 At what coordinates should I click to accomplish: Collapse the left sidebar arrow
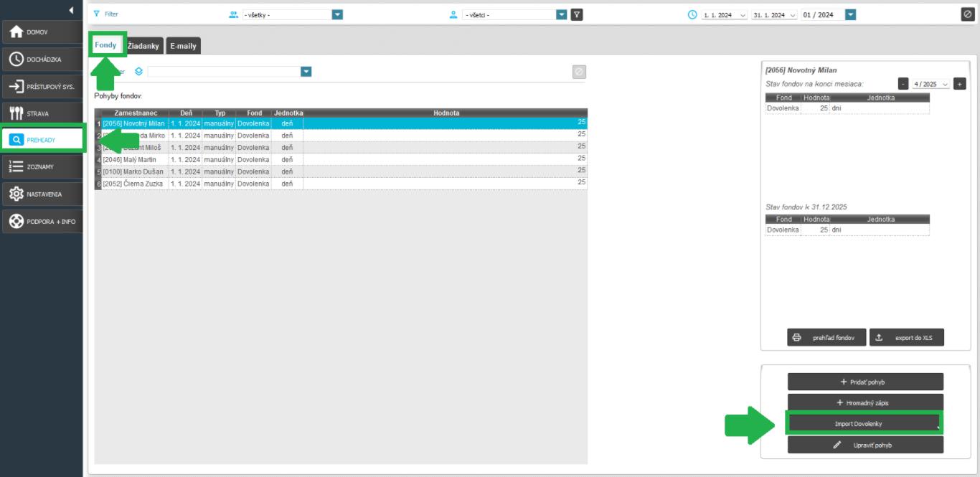pos(71,10)
